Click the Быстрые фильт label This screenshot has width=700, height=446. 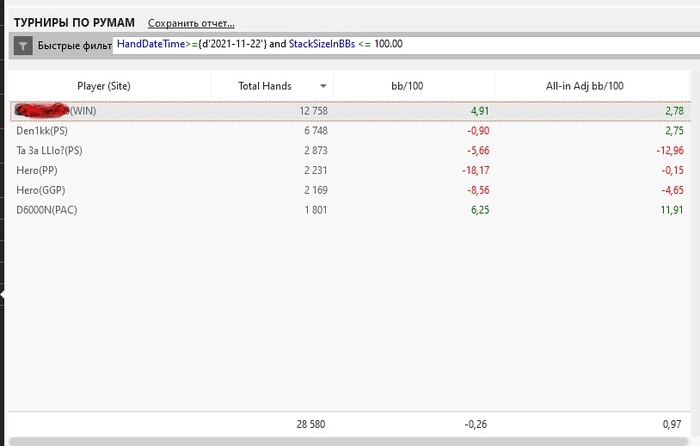[x=75, y=46]
